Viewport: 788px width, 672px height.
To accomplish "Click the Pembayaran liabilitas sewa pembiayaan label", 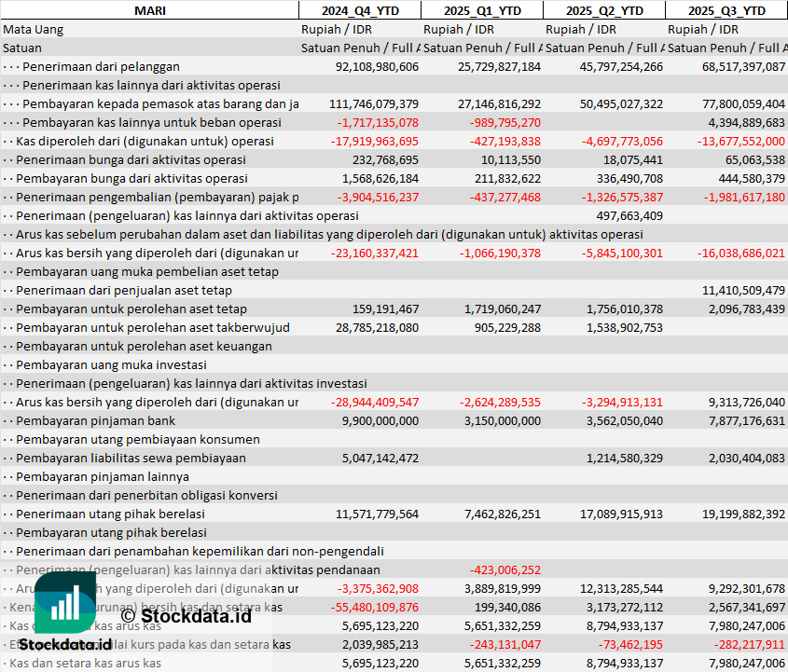I will [x=131, y=458].
